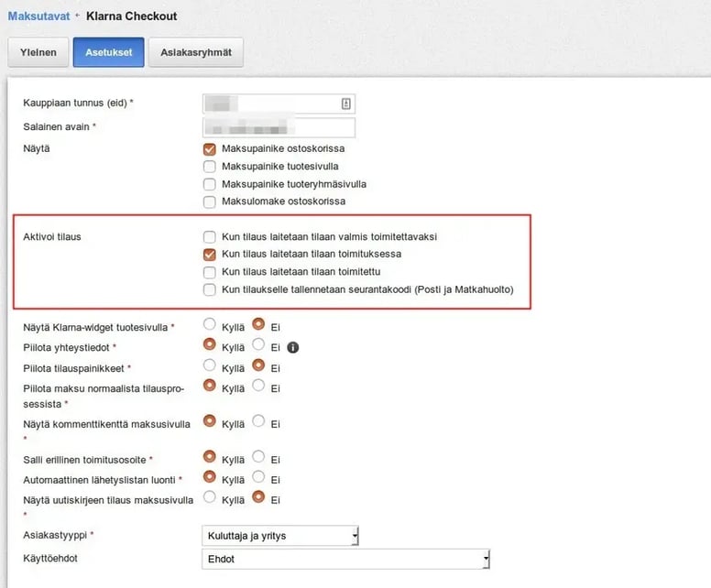Screen dimensions: 711x588
Task: Choose Ei for Piilota yhteystiedot
Action: pos(258,344)
